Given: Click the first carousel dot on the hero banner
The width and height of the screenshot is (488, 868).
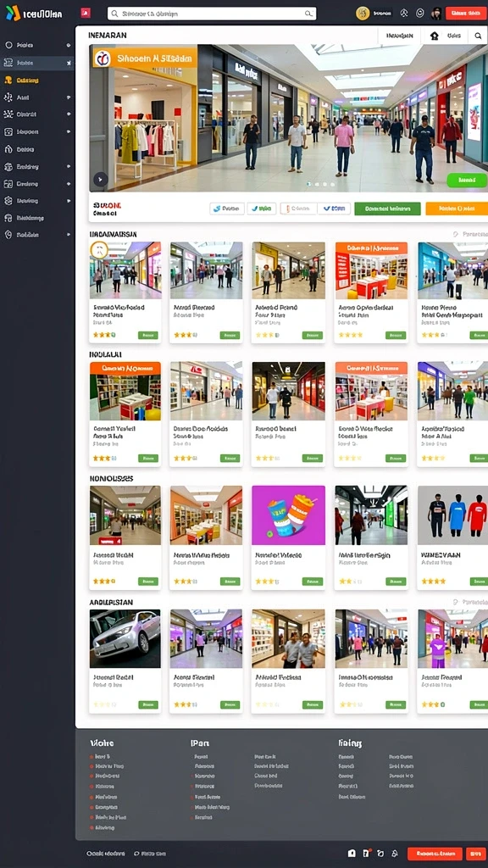Looking at the screenshot, I should 309,184.
